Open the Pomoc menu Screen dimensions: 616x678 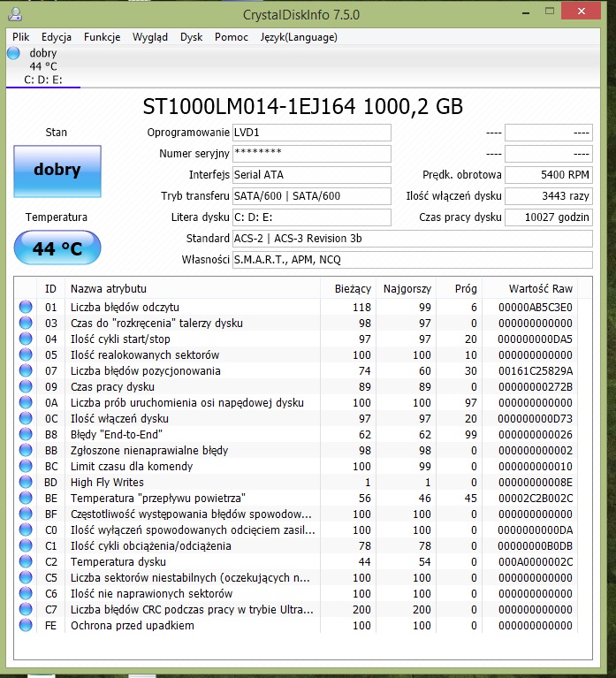tap(232, 37)
